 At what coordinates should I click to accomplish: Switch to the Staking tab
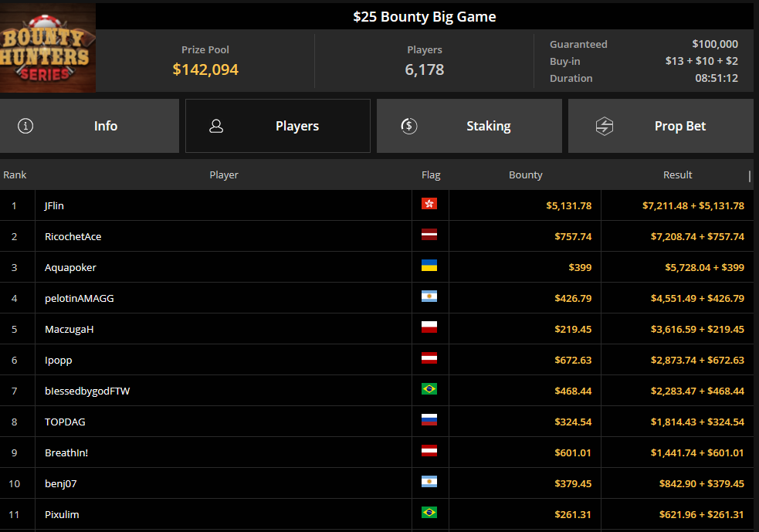tap(469, 126)
